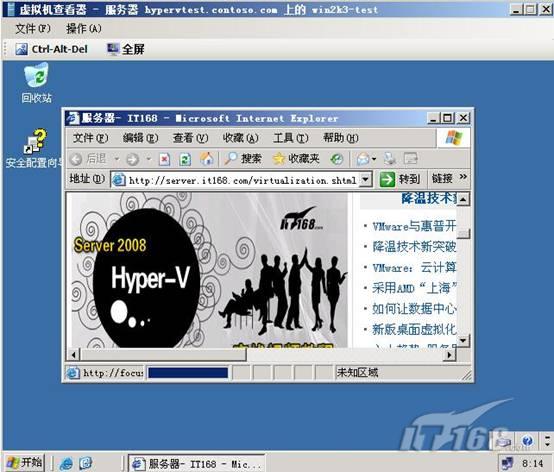This screenshot has height=472, width=554.
Task: Click the IE Back (后退) button
Action: pos(89,159)
